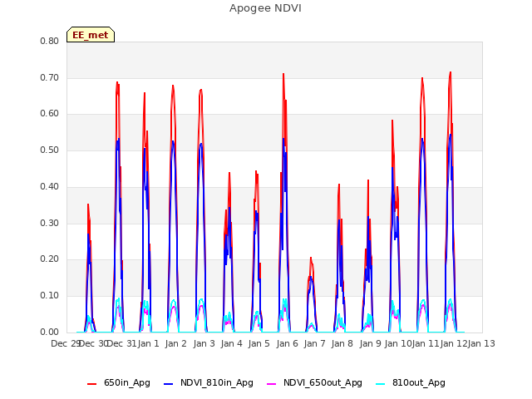Toggle the NDVI_650out_Apg legend entry
Screen dimensions: 532x399
coord(314,383)
